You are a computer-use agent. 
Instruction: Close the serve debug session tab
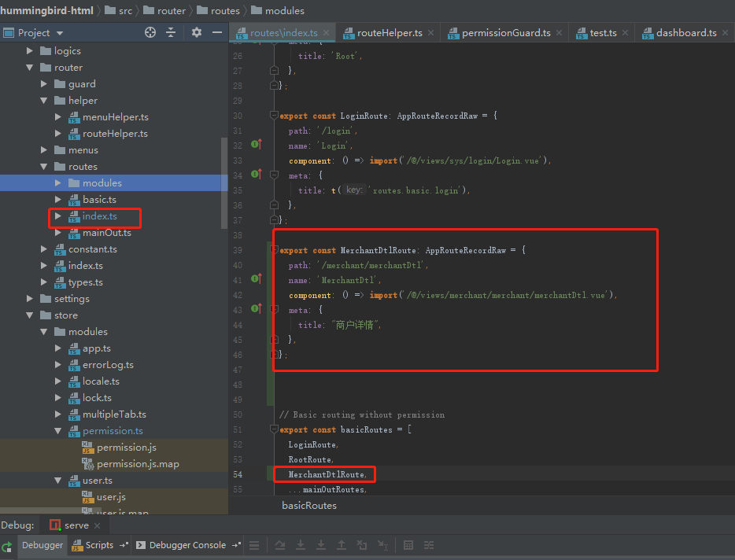97,526
